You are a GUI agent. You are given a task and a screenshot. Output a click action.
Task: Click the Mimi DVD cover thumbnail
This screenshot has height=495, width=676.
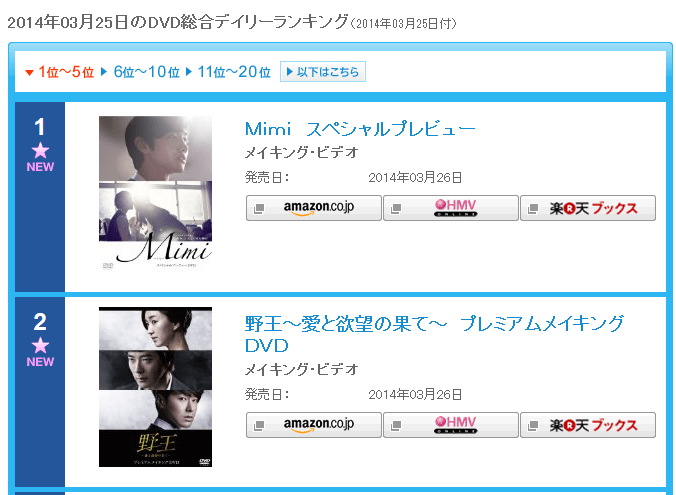(155, 193)
